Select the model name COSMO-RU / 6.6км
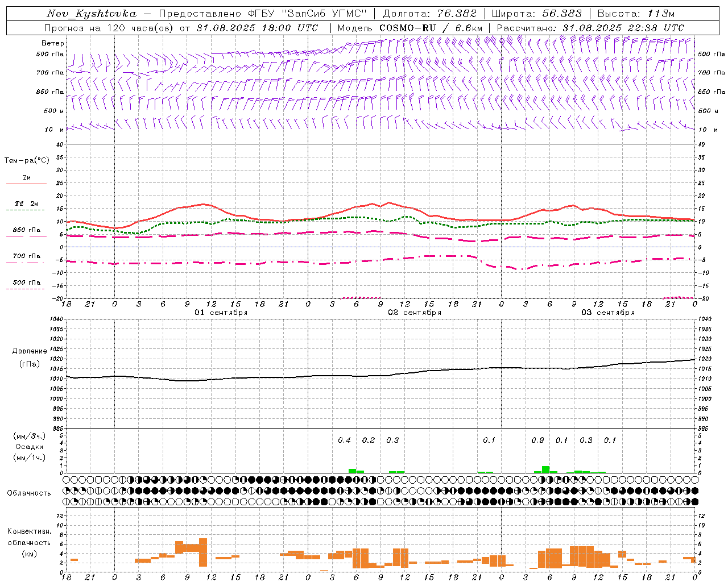 (431, 28)
